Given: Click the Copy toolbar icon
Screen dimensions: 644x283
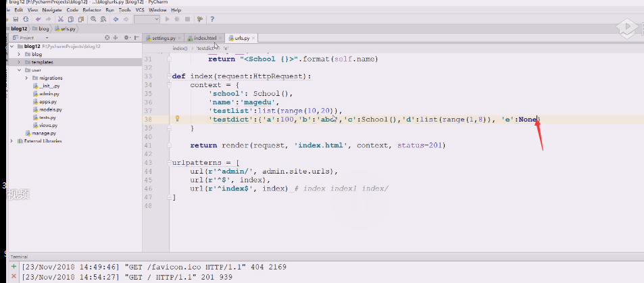Looking at the screenshot, I should click(71, 19).
